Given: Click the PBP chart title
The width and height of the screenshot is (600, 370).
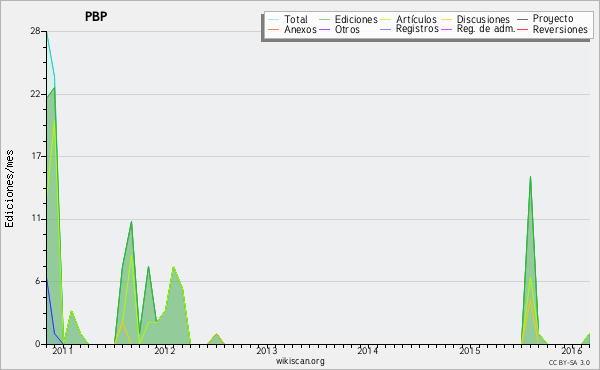Looking at the screenshot, I should pos(96,16).
